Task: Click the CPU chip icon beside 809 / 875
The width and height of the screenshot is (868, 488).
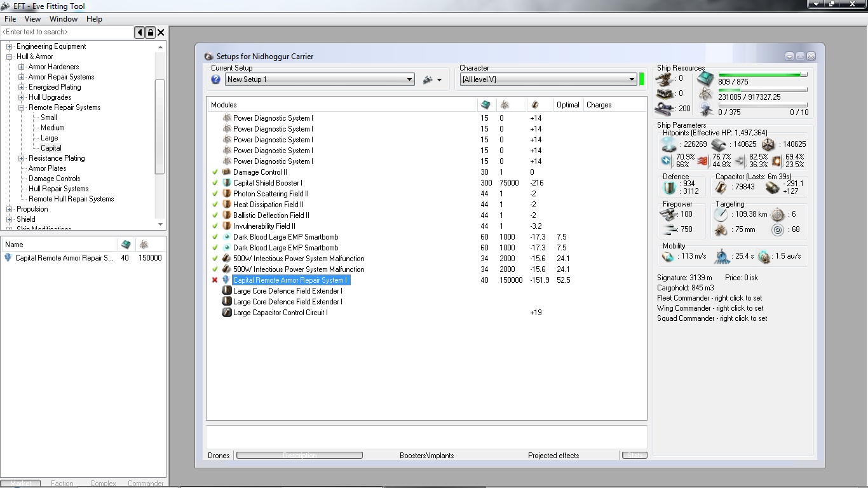Action: [x=705, y=79]
